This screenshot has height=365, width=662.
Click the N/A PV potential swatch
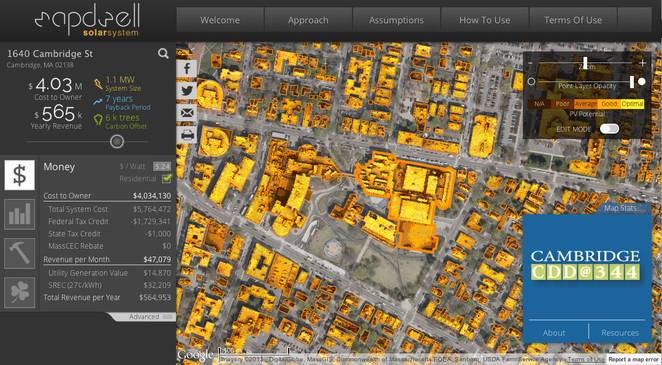tap(539, 104)
